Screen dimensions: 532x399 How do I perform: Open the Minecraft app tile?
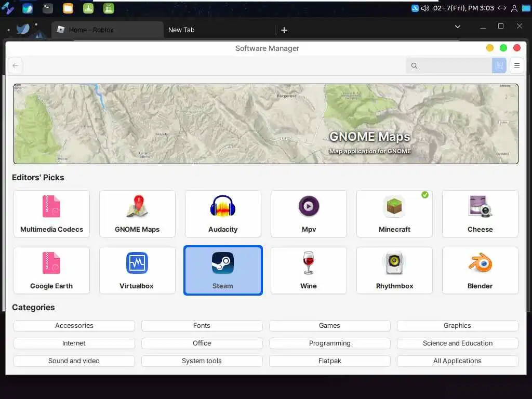(x=394, y=214)
